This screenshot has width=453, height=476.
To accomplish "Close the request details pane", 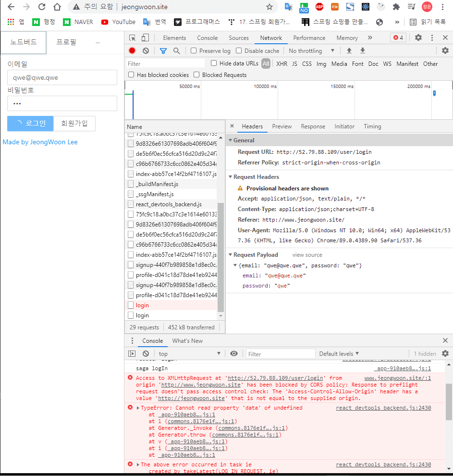I will point(232,126).
